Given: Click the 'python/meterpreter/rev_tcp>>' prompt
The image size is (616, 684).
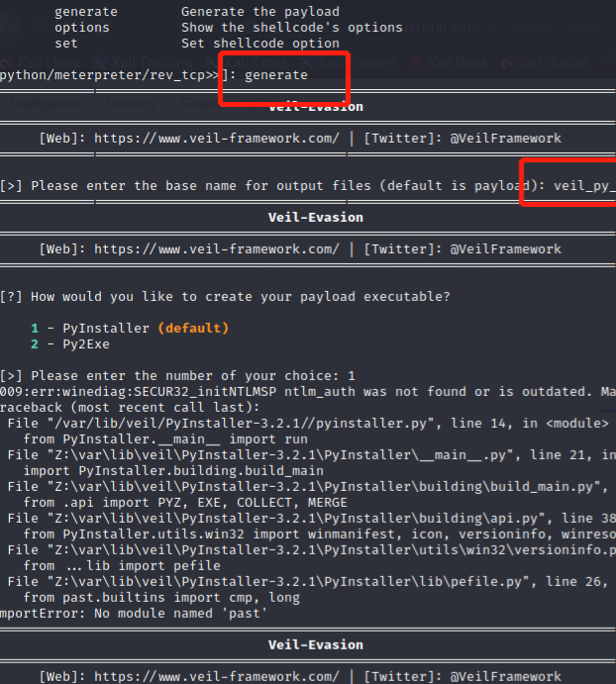Looking at the screenshot, I should 109,75.
